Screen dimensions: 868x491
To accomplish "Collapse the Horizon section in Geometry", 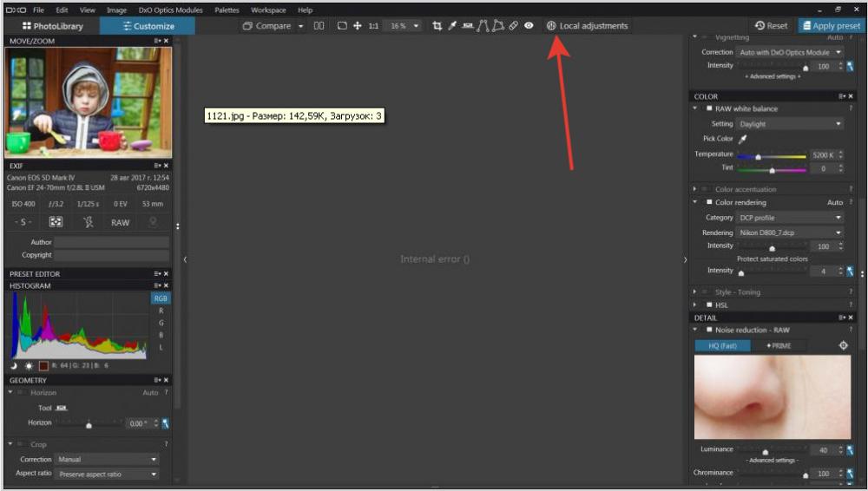I will coord(10,392).
